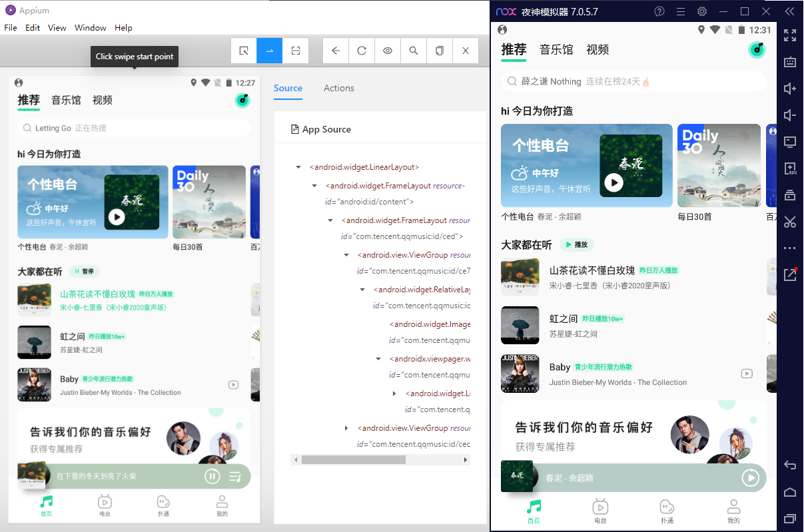
Task: Open Nox more options three dots
Action: [x=790, y=248]
